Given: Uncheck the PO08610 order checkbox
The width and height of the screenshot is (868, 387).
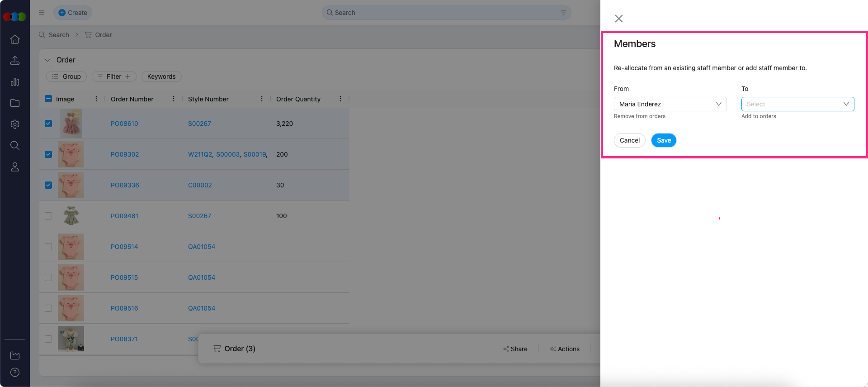Looking at the screenshot, I should (48, 124).
